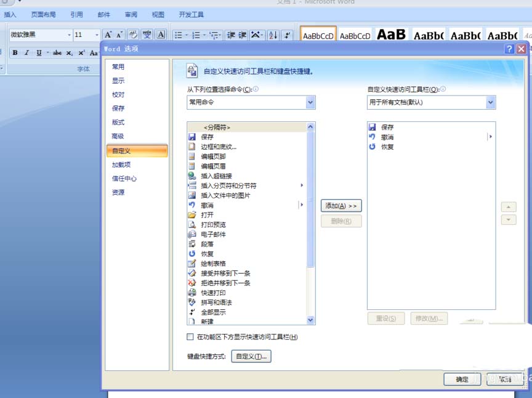
Task: Open the underline style dropdown arrow
Action: (x=48, y=52)
